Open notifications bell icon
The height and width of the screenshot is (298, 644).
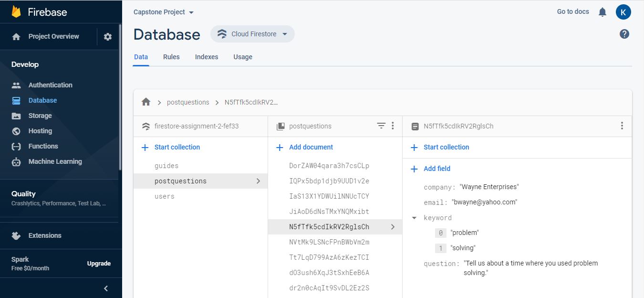pyautogui.click(x=602, y=12)
